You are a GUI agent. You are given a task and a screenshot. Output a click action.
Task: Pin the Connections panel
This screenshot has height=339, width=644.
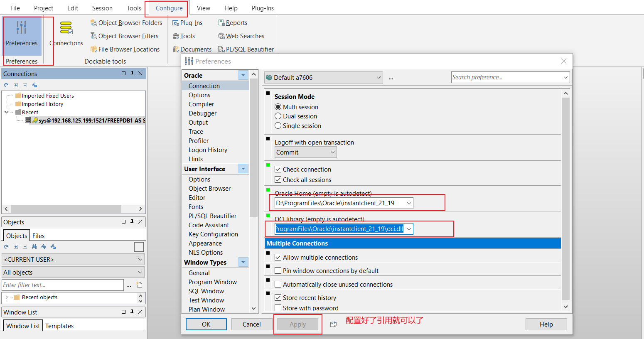tap(132, 74)
